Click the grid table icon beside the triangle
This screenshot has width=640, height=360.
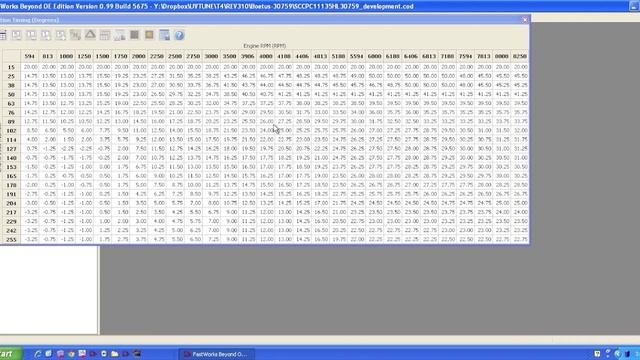pos(105,35)
